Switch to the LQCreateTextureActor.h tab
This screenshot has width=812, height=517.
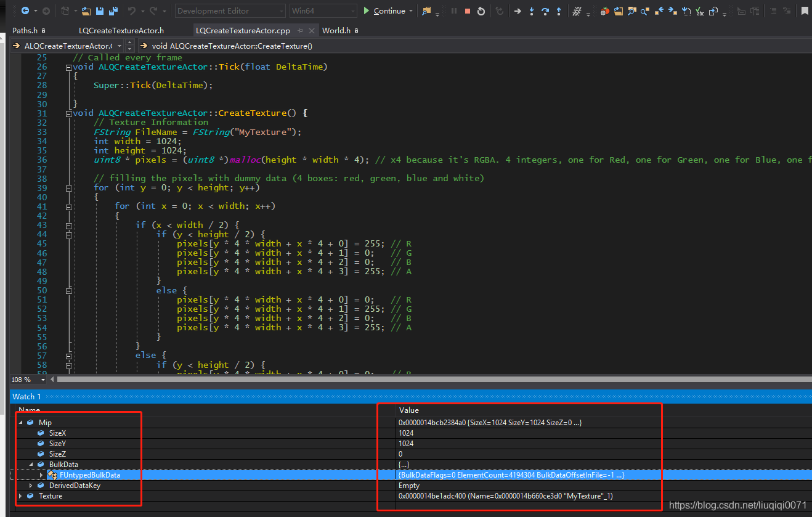coord(121,30)
